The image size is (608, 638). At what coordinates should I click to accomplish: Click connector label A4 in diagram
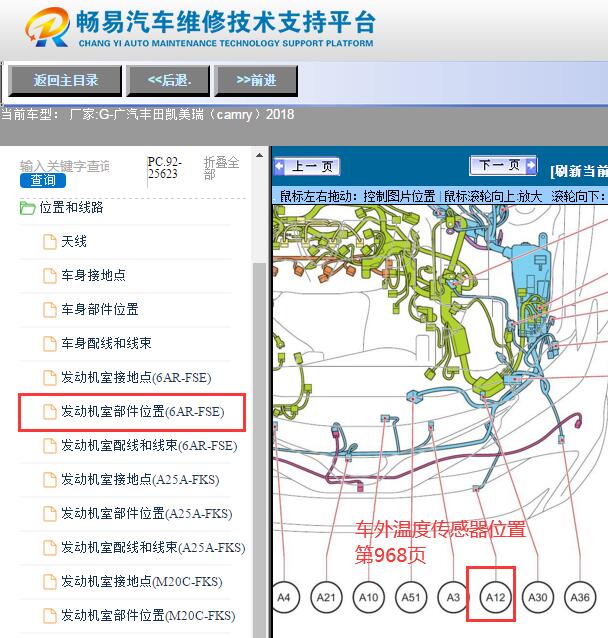coord(284,597)
